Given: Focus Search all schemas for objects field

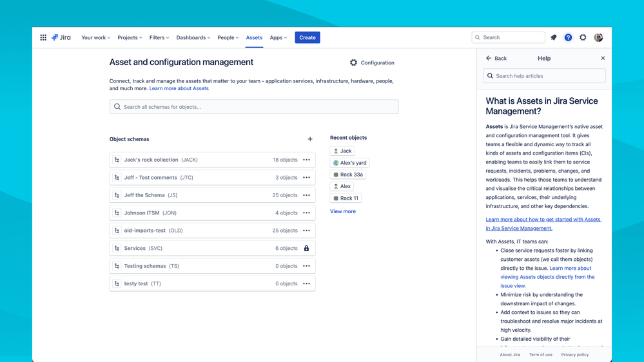Looking at the screenshot, I should [x=254, y=107].
